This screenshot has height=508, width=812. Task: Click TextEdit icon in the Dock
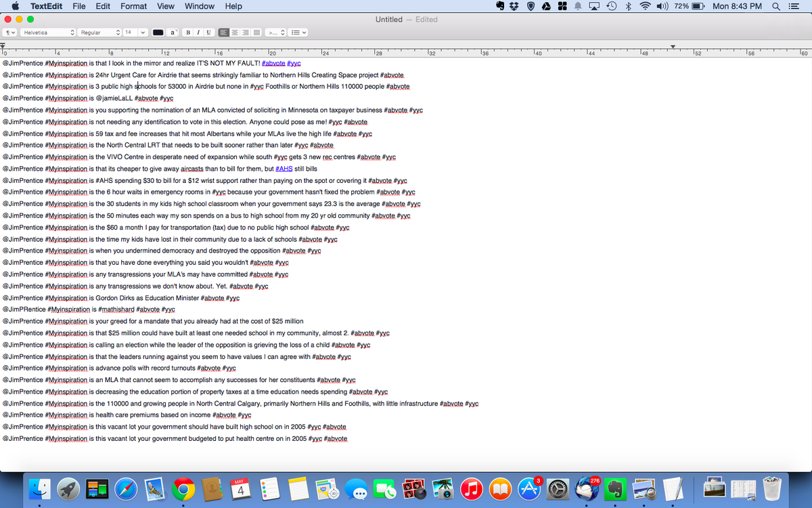(673, 489)
